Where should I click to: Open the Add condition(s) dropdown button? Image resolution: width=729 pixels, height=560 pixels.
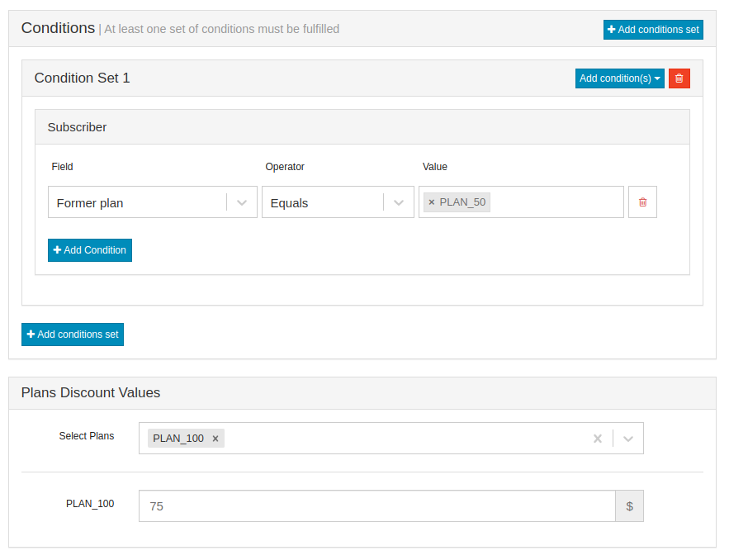pyautogui.click(x=620, y=78)
